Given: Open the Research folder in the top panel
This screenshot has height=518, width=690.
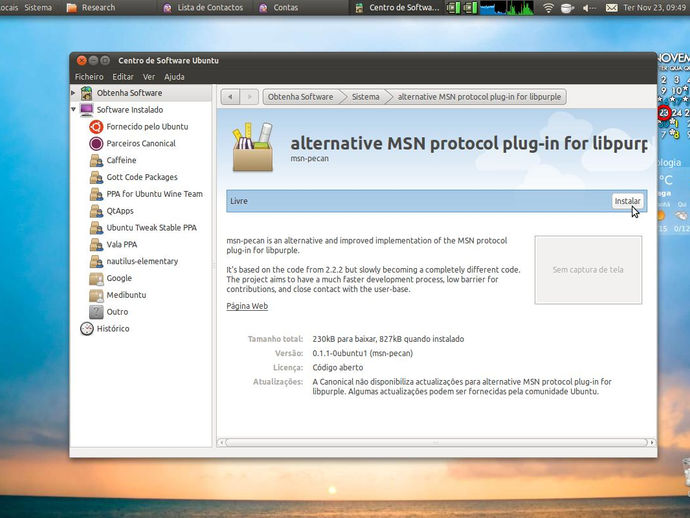Looking at the screenshot, I should click(91, 7).
